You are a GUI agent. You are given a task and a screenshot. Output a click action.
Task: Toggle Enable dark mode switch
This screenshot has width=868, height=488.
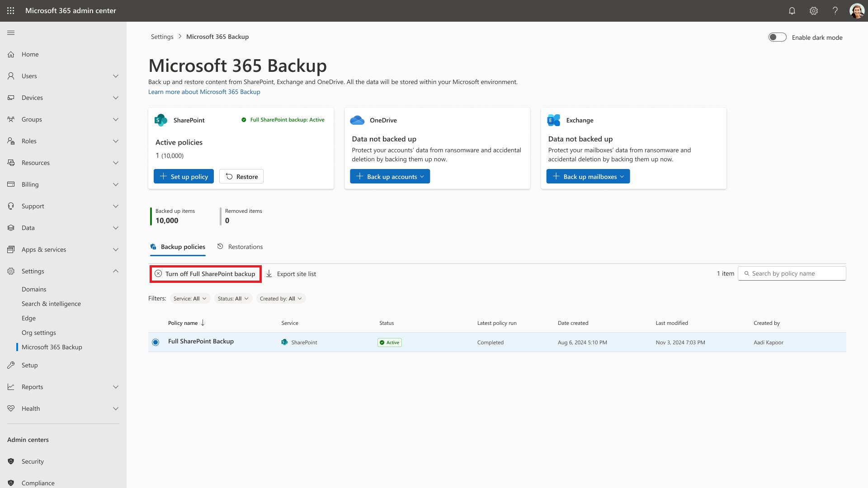(777, 37)
